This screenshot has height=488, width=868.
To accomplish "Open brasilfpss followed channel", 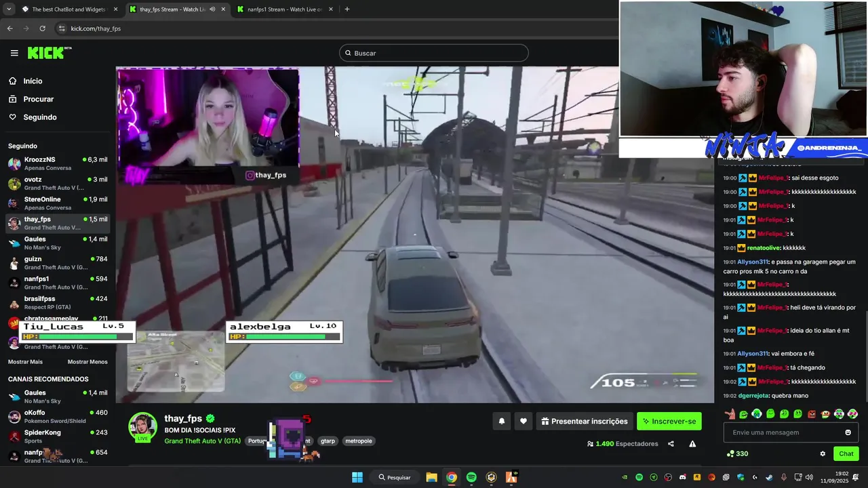I will (58, 302).
